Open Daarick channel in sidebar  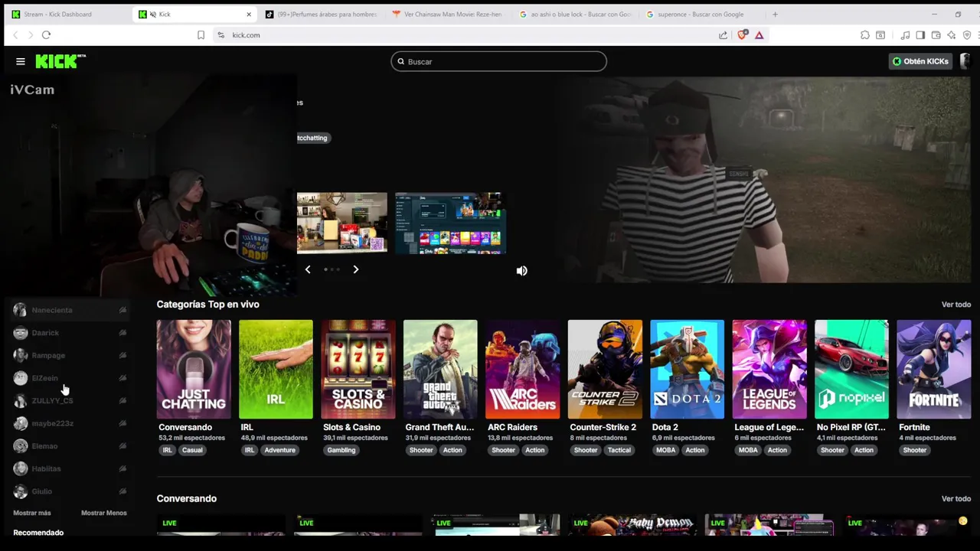[70, 333]
